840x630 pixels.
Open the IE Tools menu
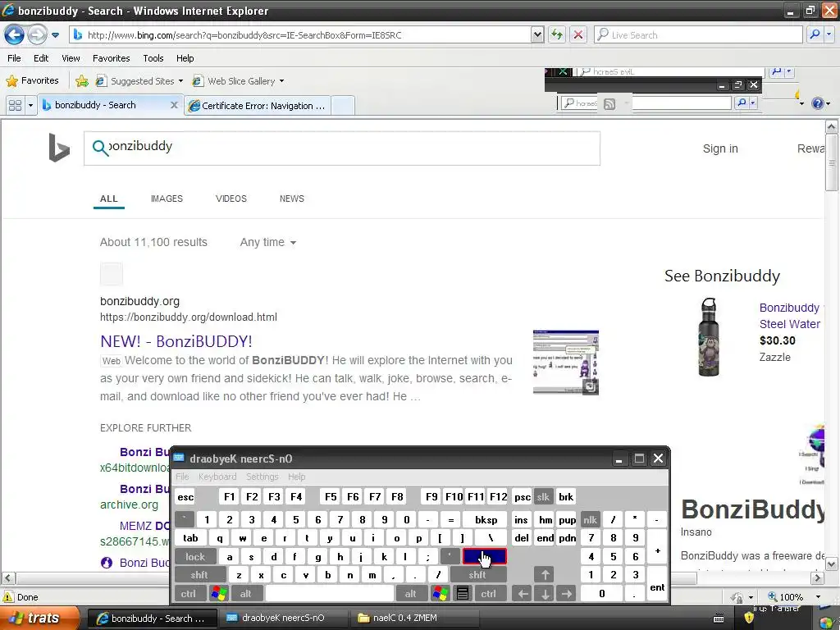[x=153, y=58]
